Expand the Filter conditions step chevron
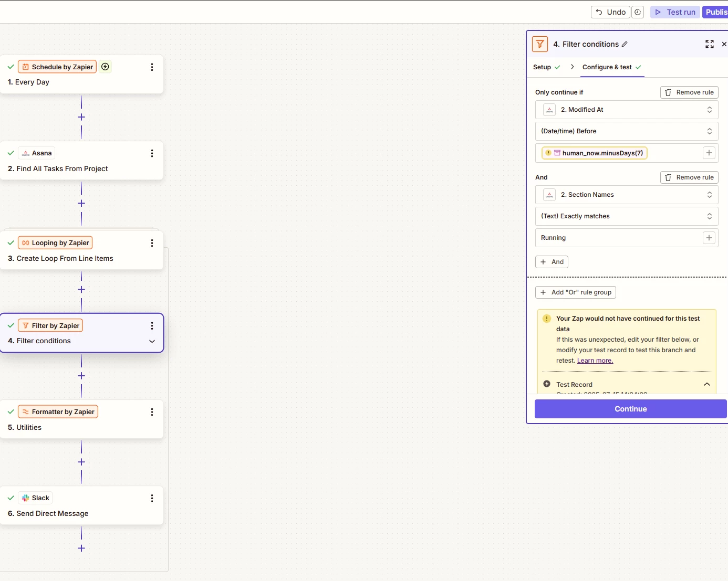This screenshot has height=581, width=728. [152, 341]
